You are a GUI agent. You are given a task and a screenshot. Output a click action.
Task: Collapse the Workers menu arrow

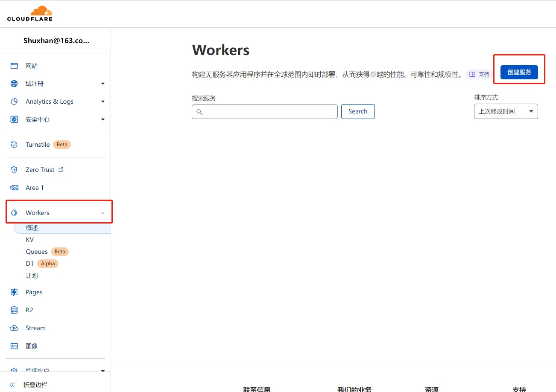[103, 212]
